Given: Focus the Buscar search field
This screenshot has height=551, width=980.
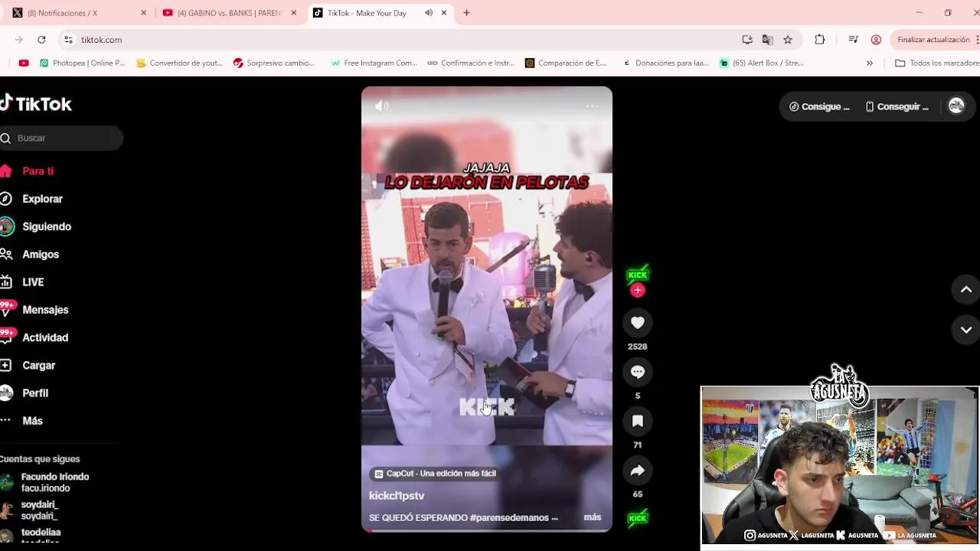Looking at the screenshot, I should click(61, 138).
